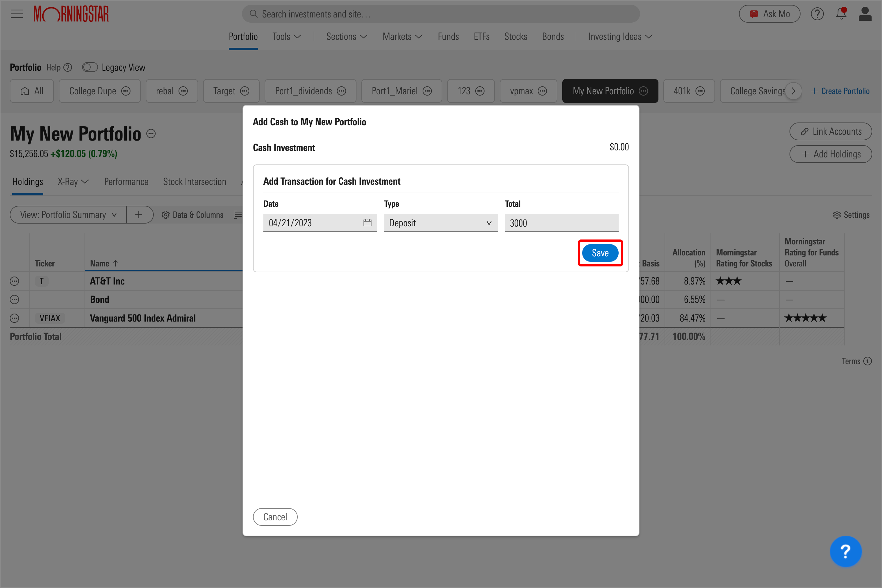
Task: Expand the Markets menu
Action: 403,36
